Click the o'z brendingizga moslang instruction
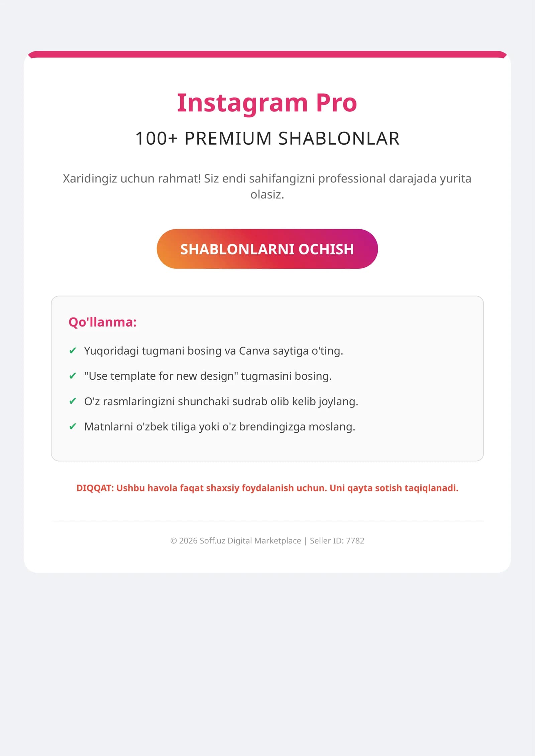The height and width of the screenshot is (756, 535). [220, 427]
